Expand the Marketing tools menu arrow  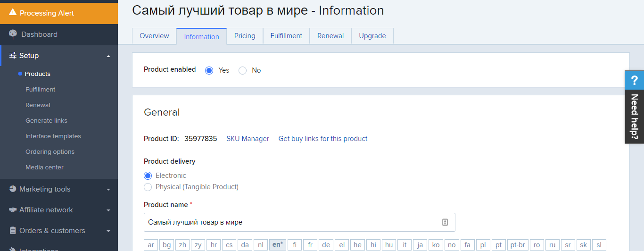point(108,190)
